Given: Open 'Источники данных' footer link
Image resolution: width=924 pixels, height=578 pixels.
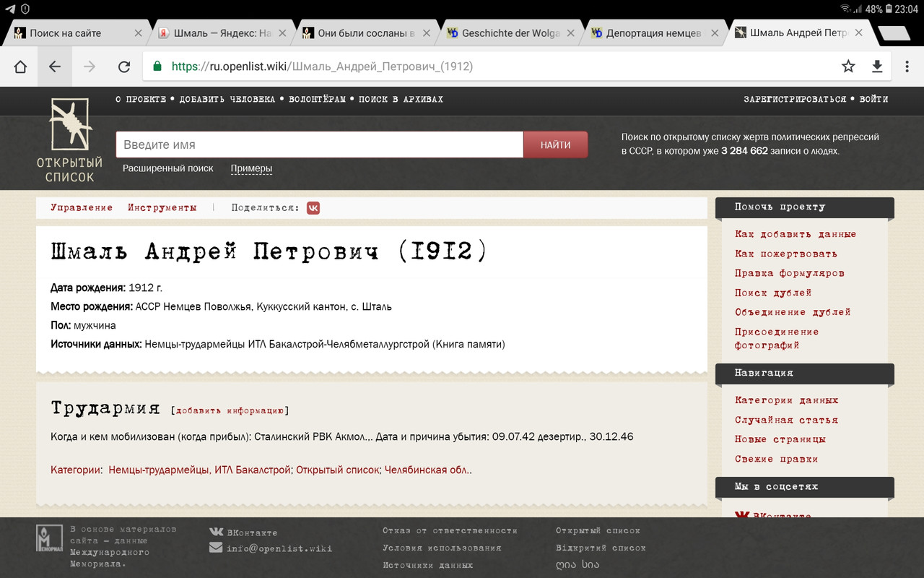Looking at the screenshot, I should tap(428, 565).
